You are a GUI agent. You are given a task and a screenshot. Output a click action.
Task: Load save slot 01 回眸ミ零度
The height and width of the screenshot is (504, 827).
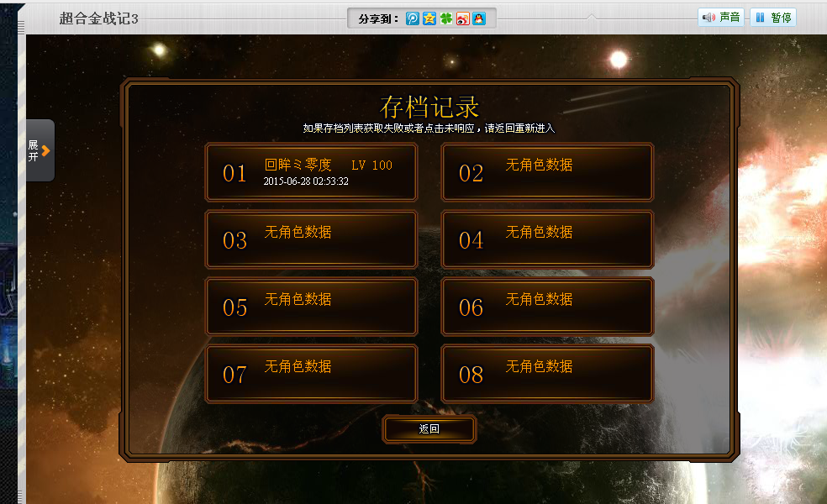311,172
